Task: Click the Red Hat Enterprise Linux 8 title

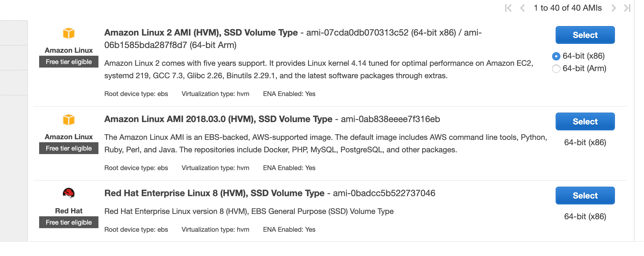Action: tap(214, 193)
